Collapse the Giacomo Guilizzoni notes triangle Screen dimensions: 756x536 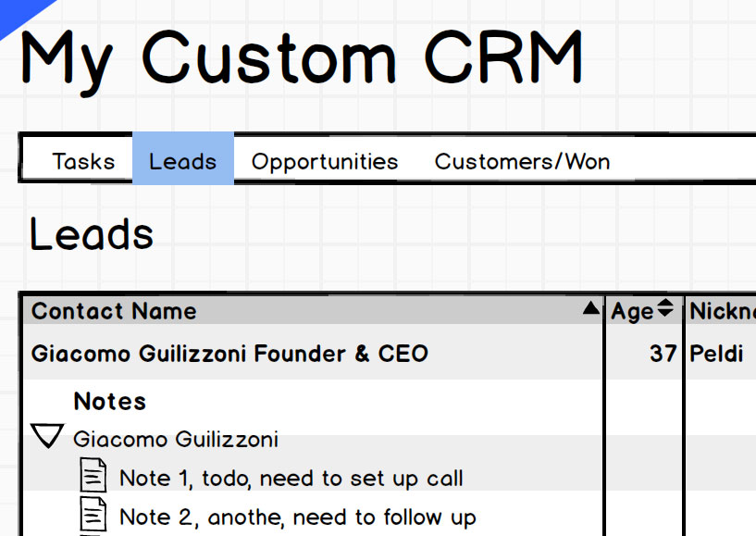click(x=46, y=437)
